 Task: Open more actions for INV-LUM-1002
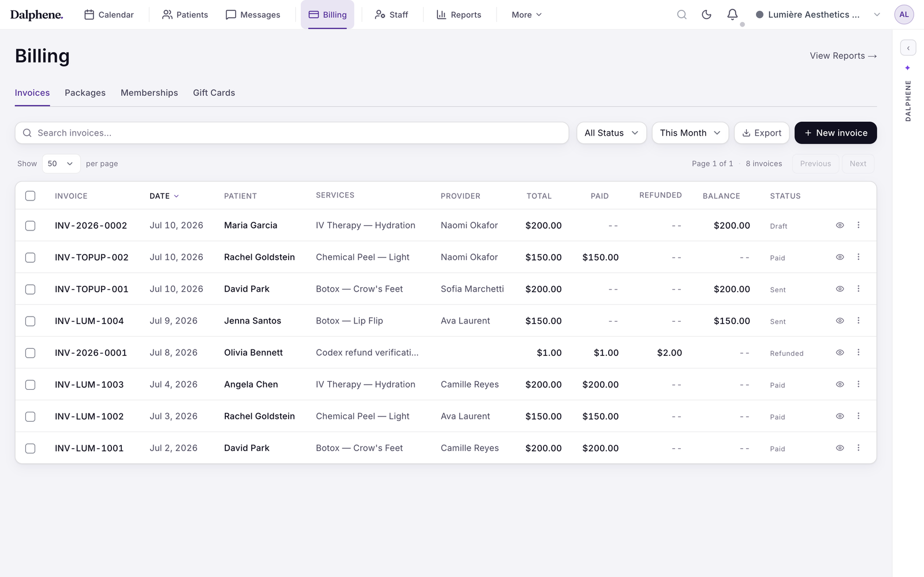pyautogui.click(x=858, y=416)
